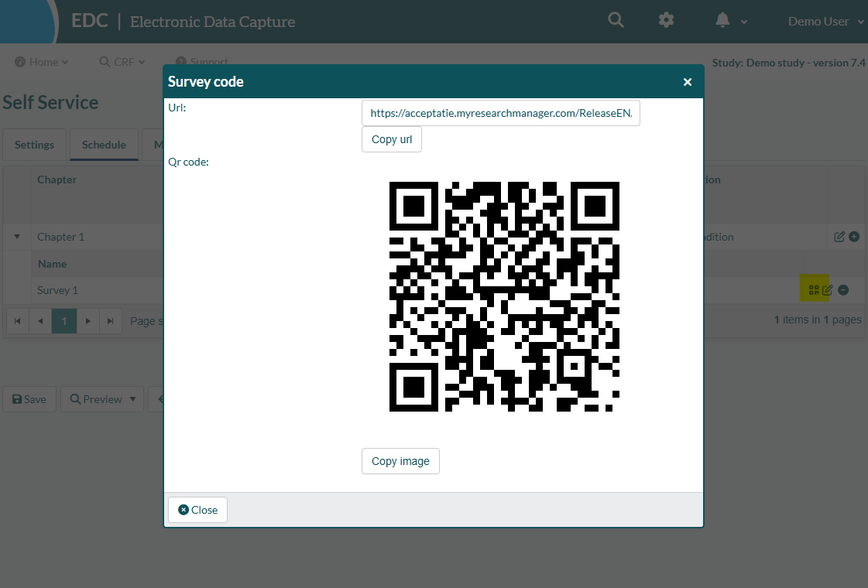
Task: Go to next page in pager
Action: click(x=88, y=321)
